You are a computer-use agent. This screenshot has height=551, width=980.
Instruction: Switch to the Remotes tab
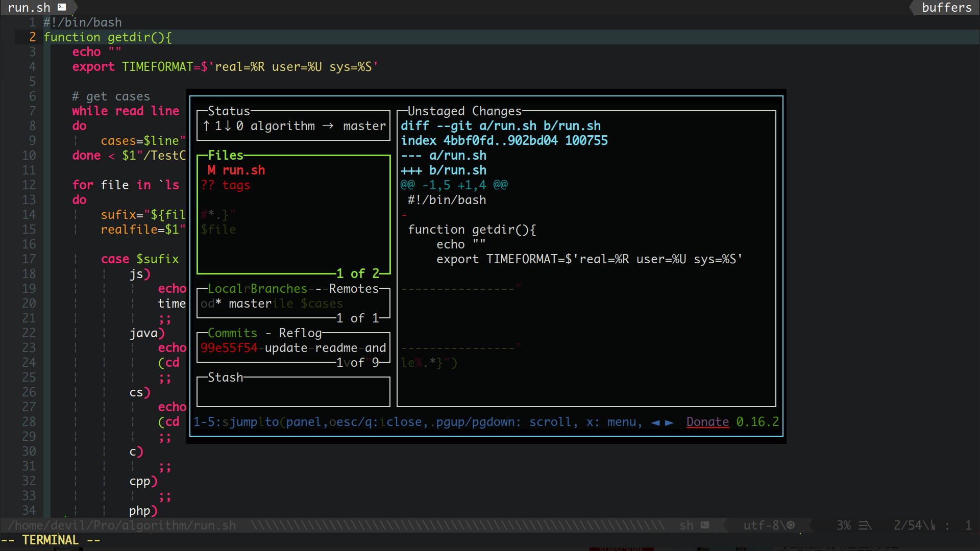(x=353, y=289)
